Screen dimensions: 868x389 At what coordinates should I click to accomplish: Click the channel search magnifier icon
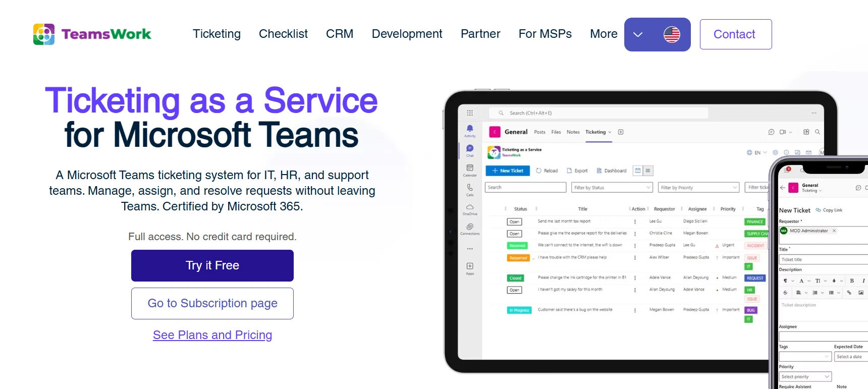coord(818,132)
